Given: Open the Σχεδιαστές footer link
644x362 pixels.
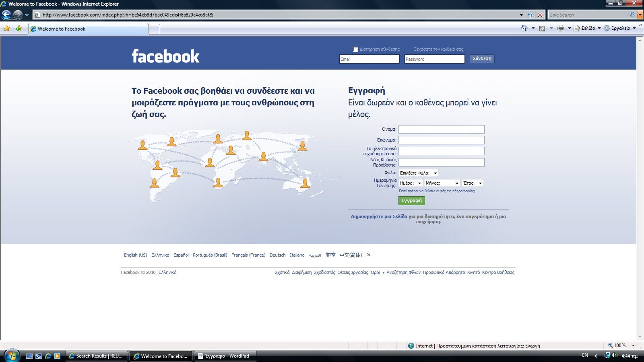Looking at the screenshot, I should [x=324, y=272].
